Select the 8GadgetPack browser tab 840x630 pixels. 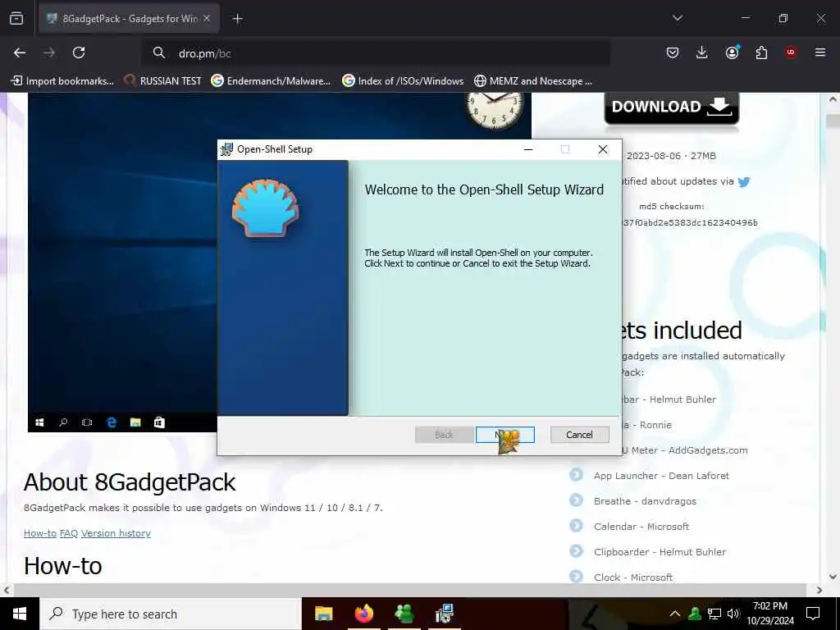(129, 19)
